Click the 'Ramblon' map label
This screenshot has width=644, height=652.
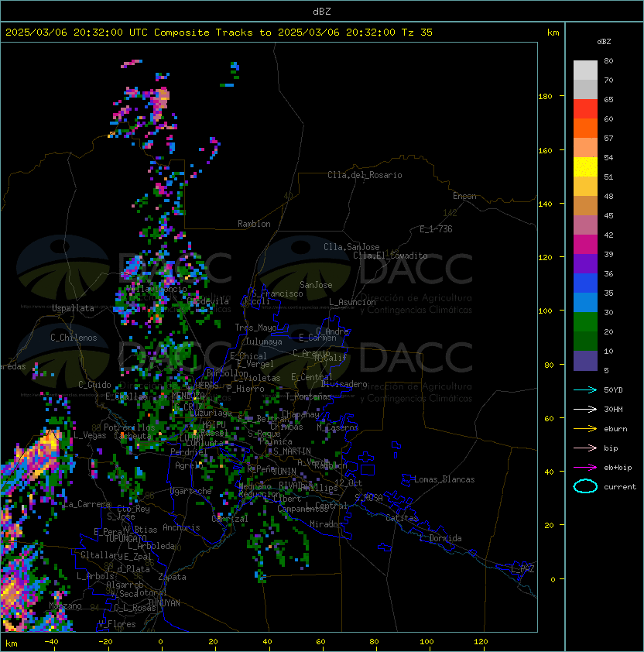(254, 224)
